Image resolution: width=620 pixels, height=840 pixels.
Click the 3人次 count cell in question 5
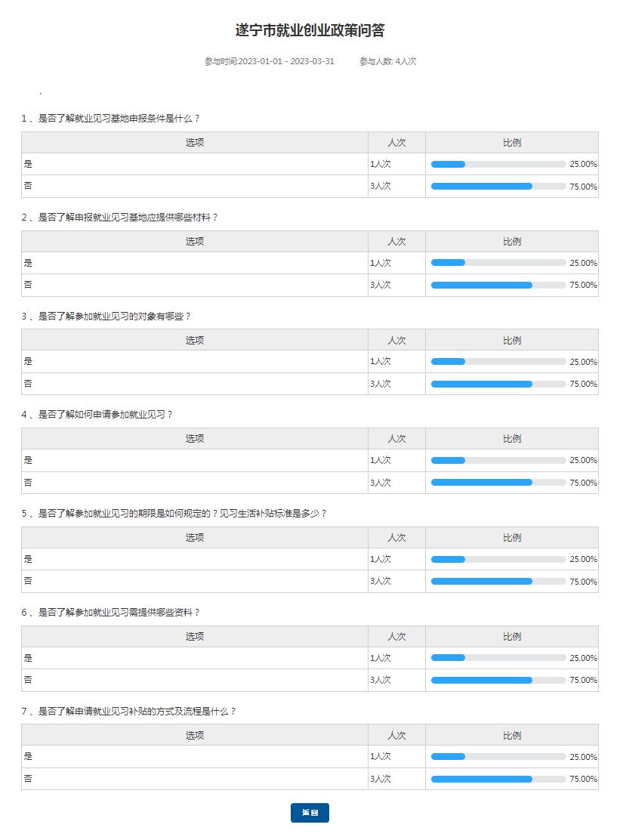pyautogui.click(x=381, y=581)
